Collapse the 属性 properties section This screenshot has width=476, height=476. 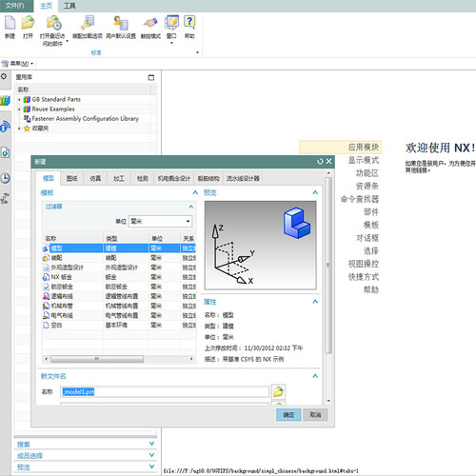point(315,302)
